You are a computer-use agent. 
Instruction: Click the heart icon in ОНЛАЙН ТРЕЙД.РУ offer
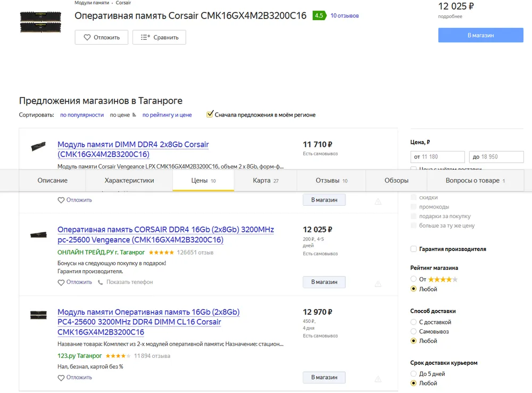point(61,282)
